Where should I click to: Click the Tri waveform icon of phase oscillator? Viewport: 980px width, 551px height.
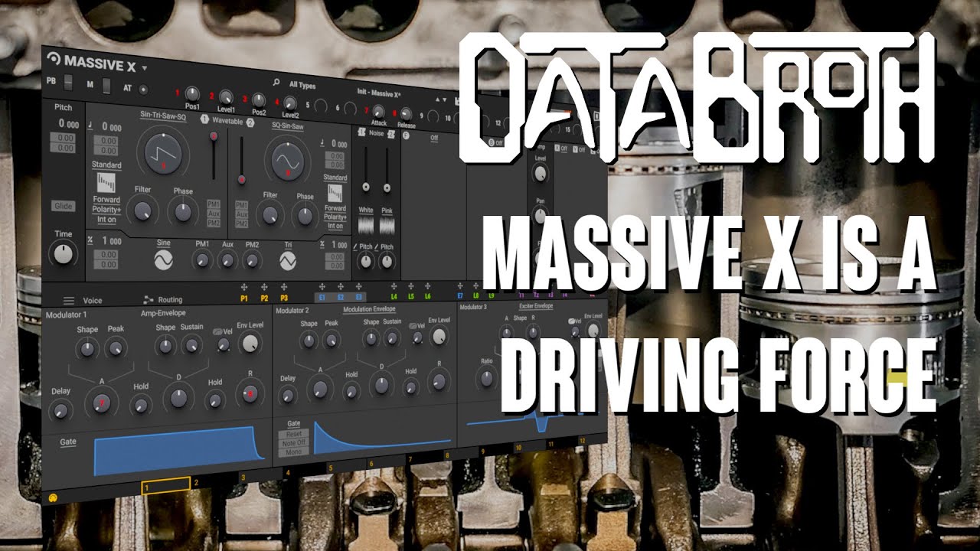(288, 262)
